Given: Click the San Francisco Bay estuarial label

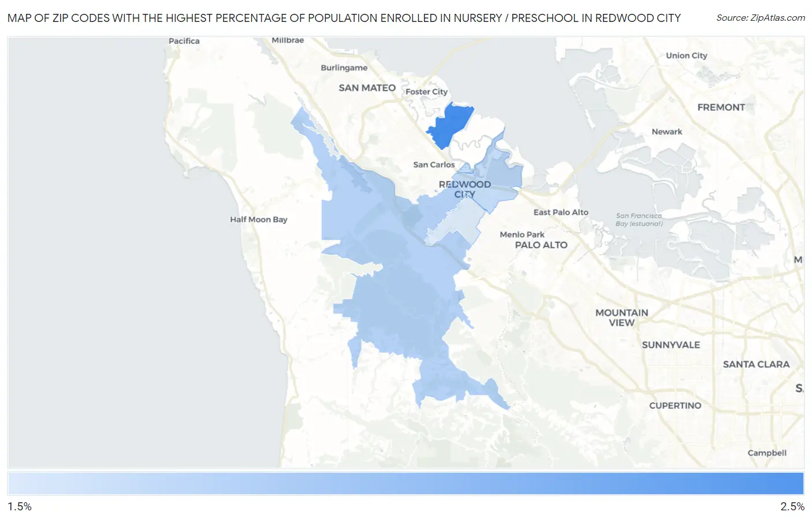Looking at the screenshot, I should (x=639, y=219).
